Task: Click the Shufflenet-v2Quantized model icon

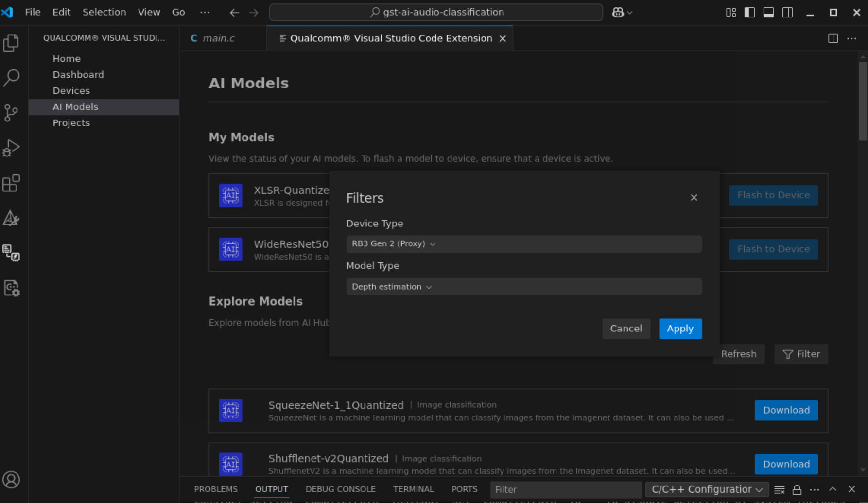Action: coord(230,465)
